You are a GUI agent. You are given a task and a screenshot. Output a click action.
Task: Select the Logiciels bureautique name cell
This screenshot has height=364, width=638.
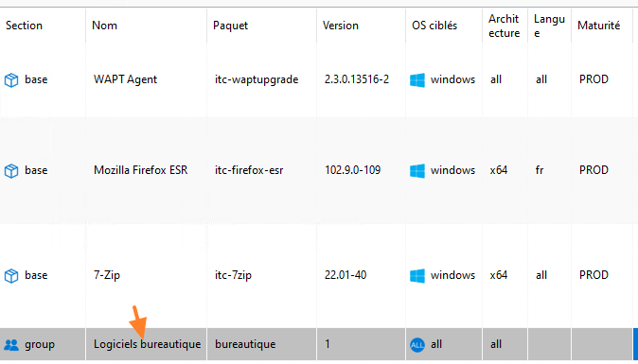coord(147,344)
